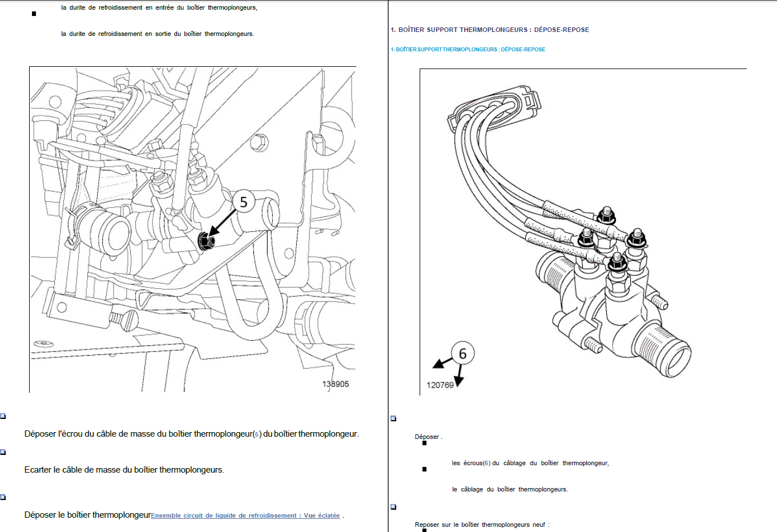Viewport: 777px width, 532px height.
Task: Click the line 'les écrous(6) du câblage du boîtier thermoplongeur,'
Action: (x=530, y=463)
